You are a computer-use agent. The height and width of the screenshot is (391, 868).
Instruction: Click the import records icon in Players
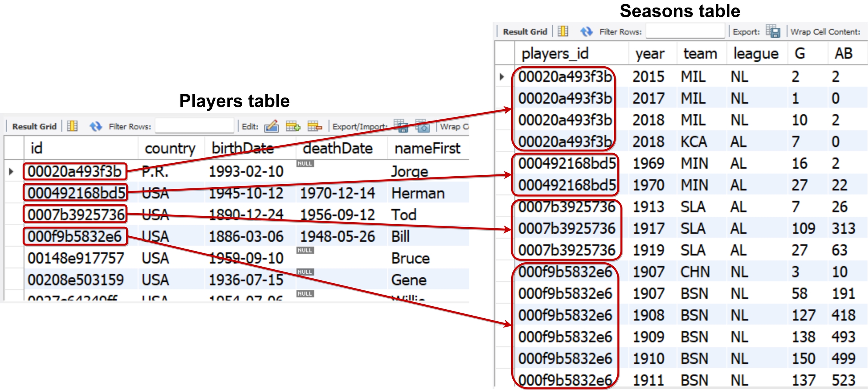(423, 126)
